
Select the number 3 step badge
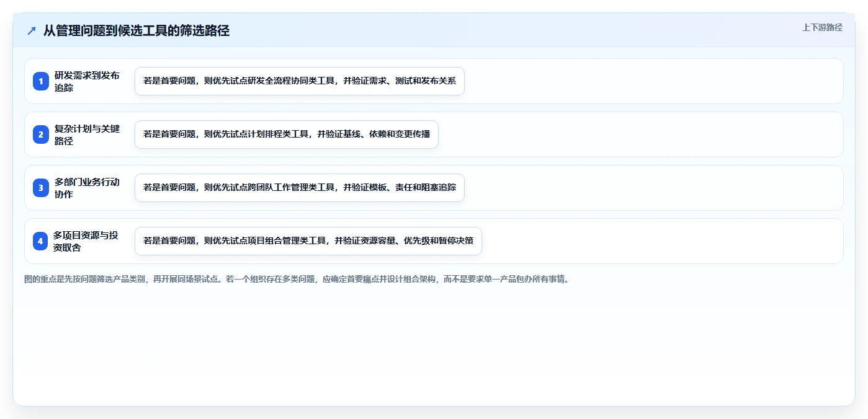[41, 188]
